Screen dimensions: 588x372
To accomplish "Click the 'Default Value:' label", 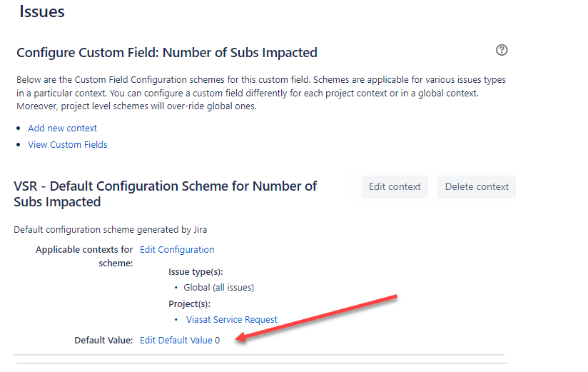I will click(x=103, y=341).
